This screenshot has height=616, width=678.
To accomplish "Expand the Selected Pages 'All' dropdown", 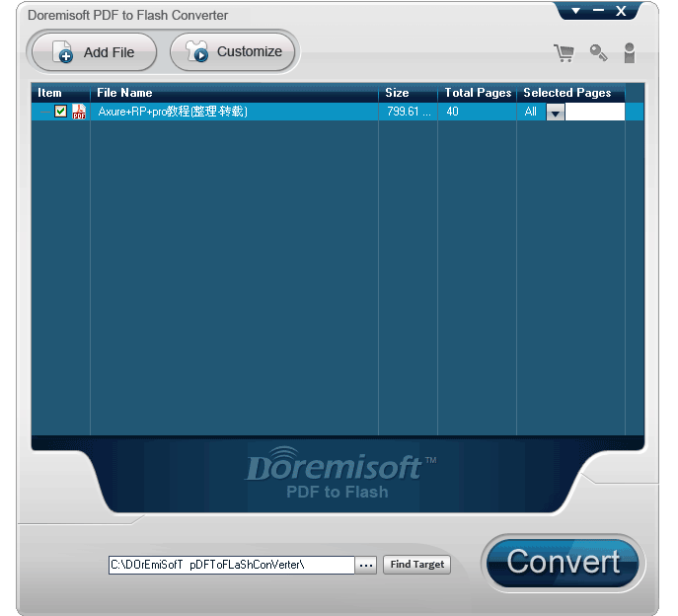I will 555,113.
